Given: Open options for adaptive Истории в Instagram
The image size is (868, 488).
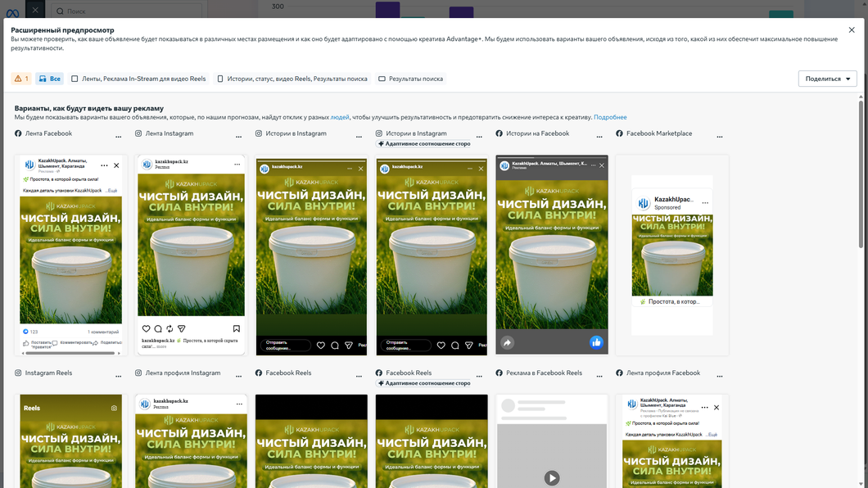Looking at the screenshot, I should click(x=479, y=137).
